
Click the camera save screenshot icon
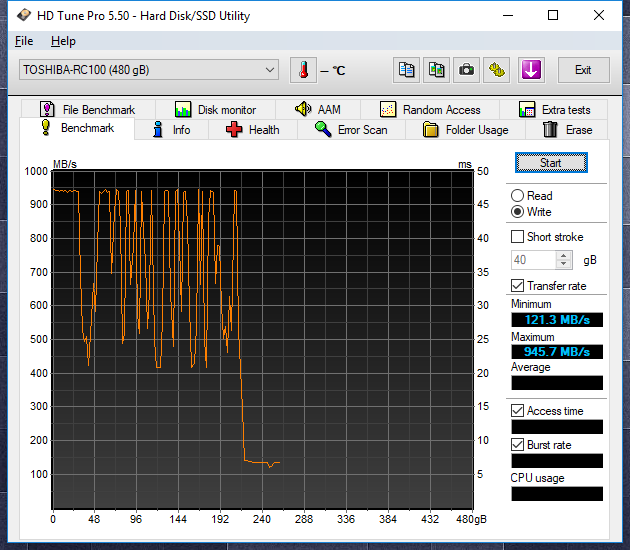[466, 70]
